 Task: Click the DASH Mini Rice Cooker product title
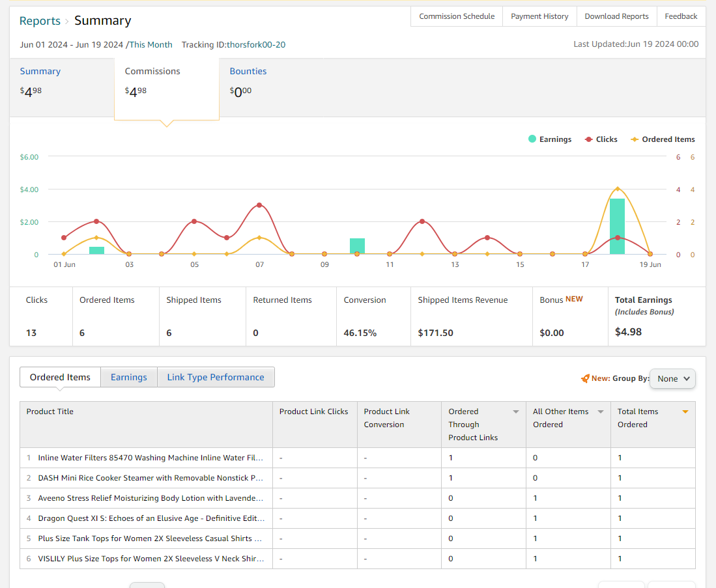click(150, 478)
